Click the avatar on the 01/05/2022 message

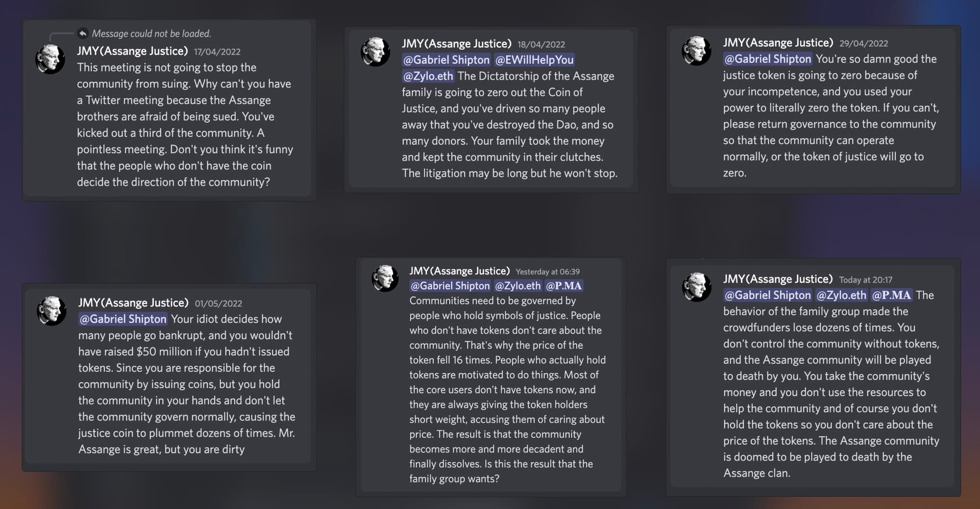click(52, 311)
